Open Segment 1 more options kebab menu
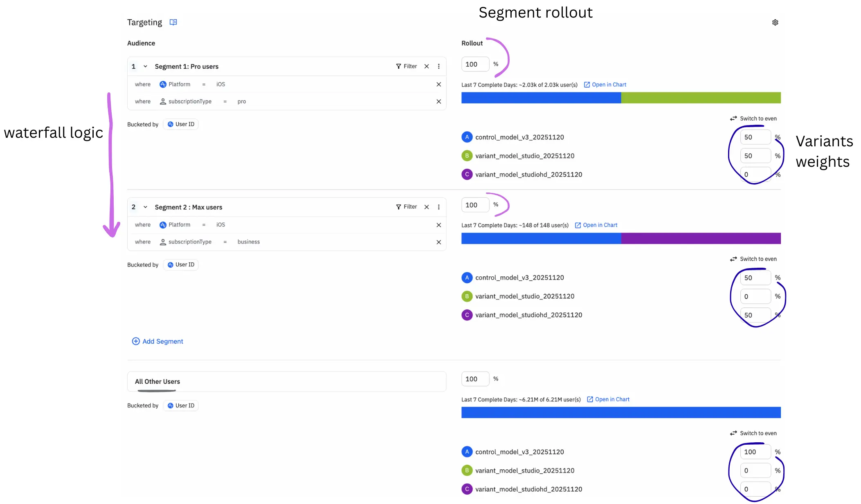The image size is (861, 504). (x=439, y=66)
